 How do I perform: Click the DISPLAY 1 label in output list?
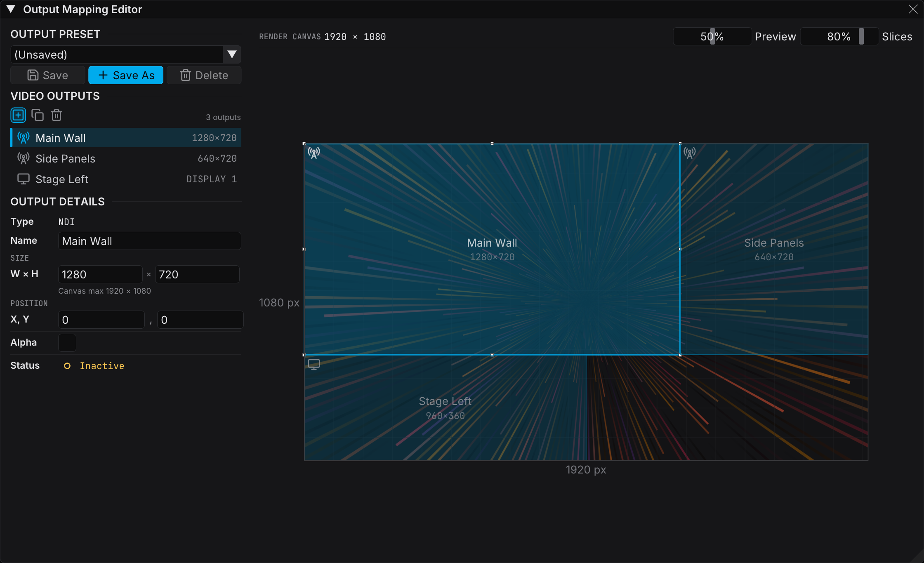(x=212, y=179)
